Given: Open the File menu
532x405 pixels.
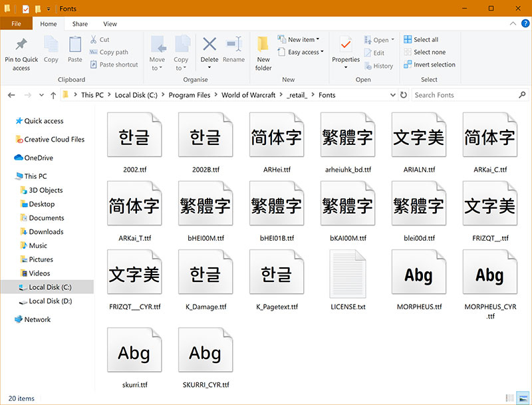Looking at the screenshot, I should pos(17,23).
